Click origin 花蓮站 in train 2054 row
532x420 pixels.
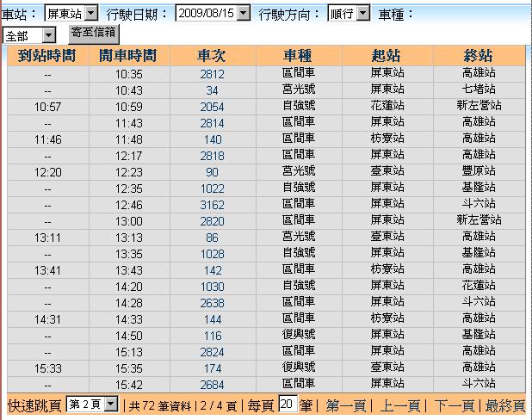[387, 106]
